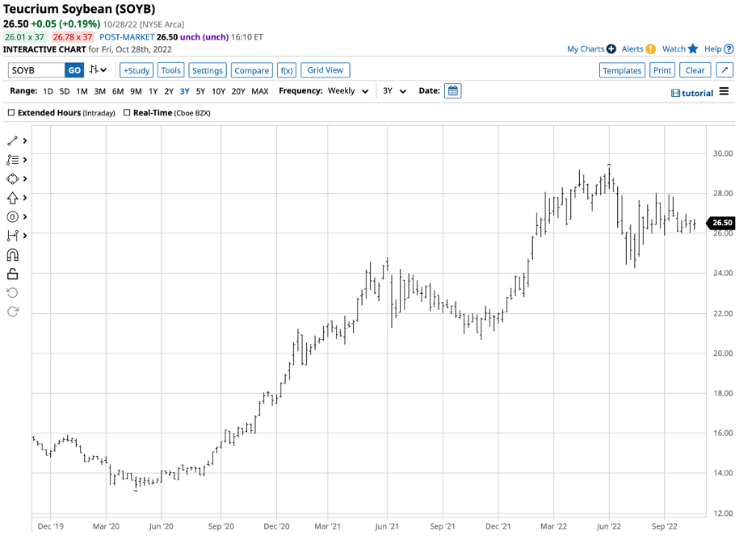Select the Fibonacci retracement tool icon

tap(12, 160)
